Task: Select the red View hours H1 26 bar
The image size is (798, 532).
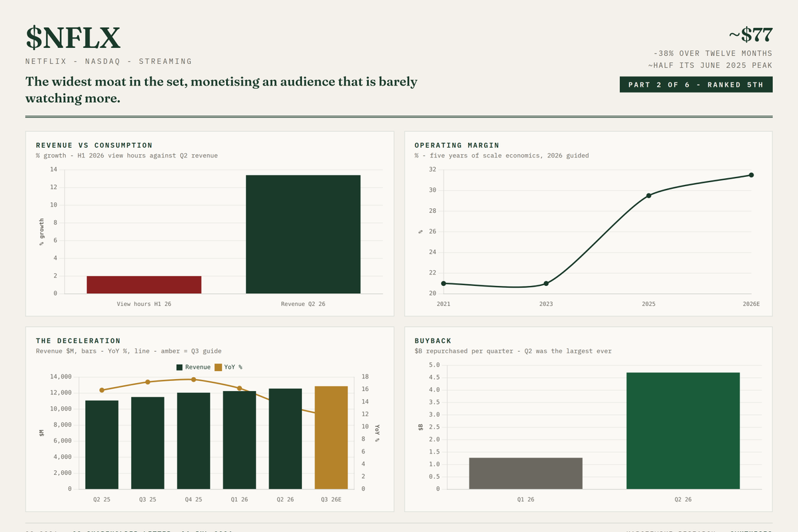Action: [144, 285]
